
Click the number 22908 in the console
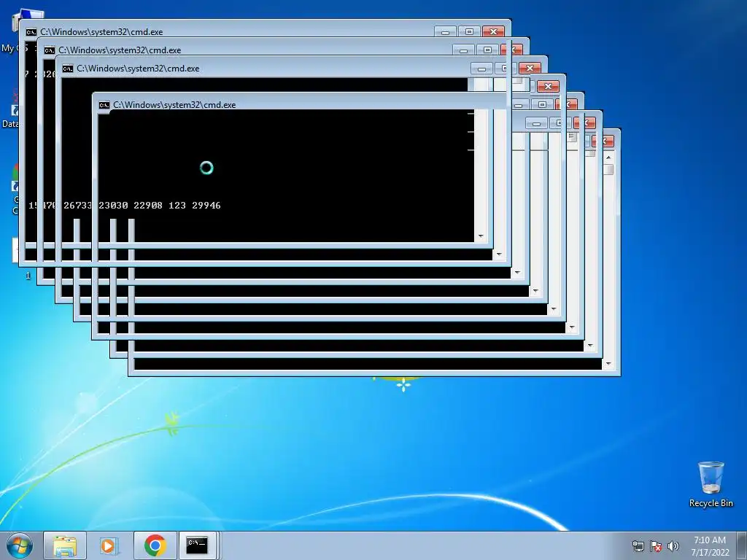click(148, 206)
